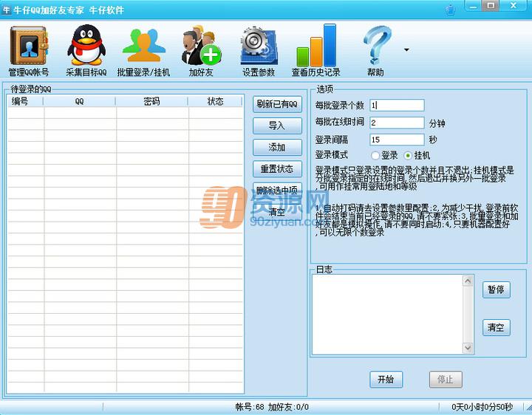The image size is (532, 415).
Task: Click the log scrollbar down arrow
Action: click(x=468, y=348)
